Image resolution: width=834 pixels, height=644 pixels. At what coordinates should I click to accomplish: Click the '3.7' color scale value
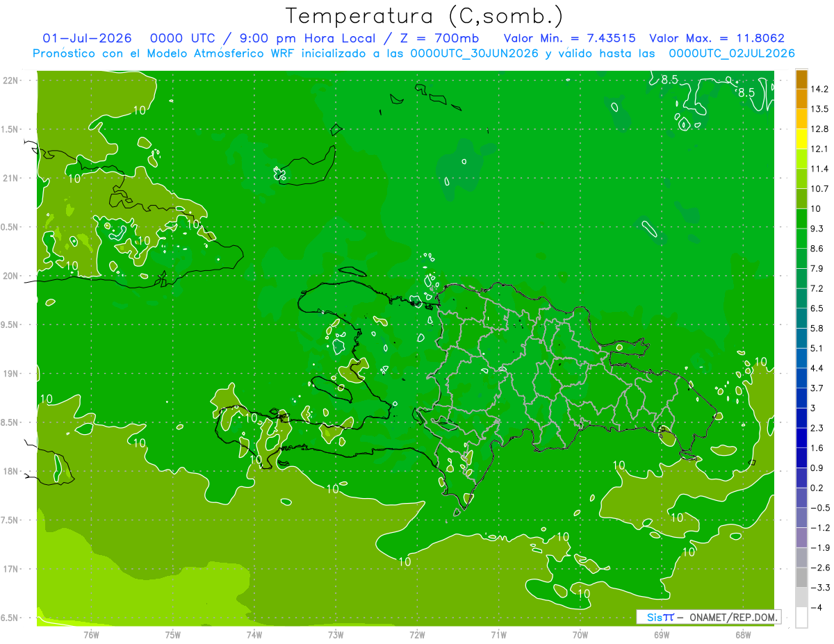click(818, 388)
